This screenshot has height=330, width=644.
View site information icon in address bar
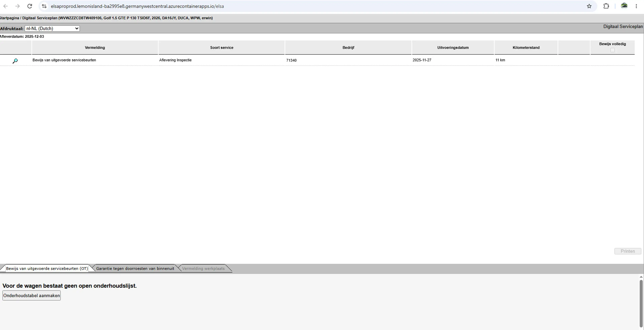pyautogui.click(x=44, y=6)
